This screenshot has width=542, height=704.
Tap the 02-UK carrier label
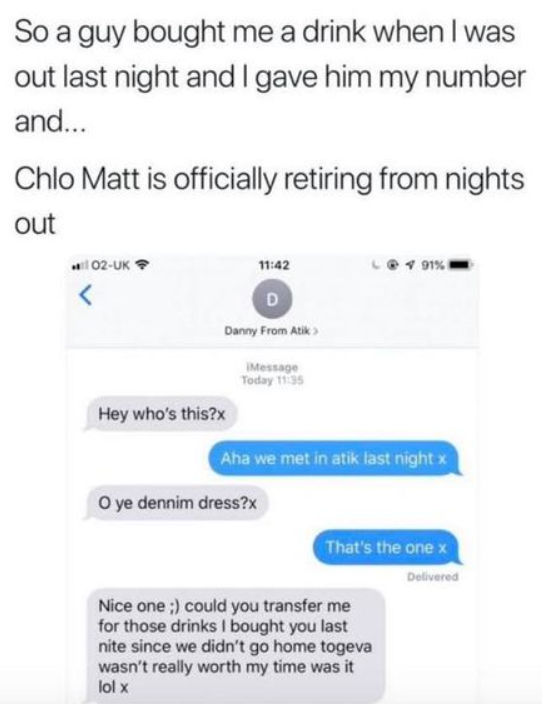coord(111,265)
